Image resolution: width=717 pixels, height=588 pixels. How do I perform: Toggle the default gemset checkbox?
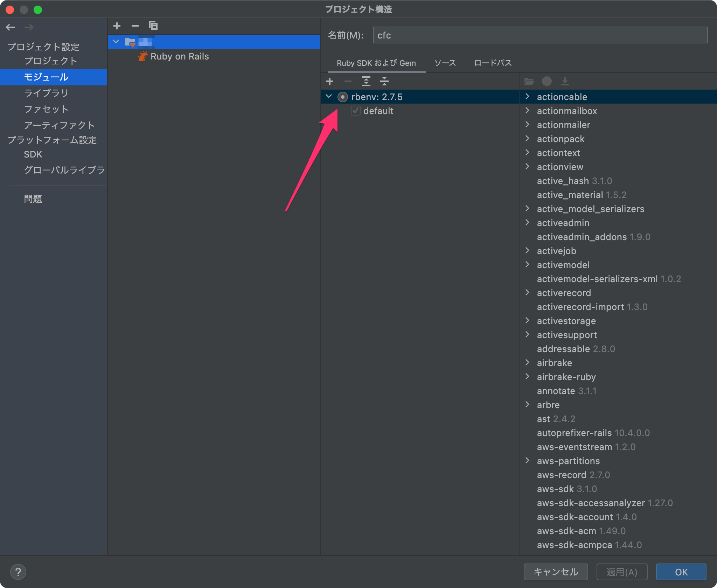(356, 111)
